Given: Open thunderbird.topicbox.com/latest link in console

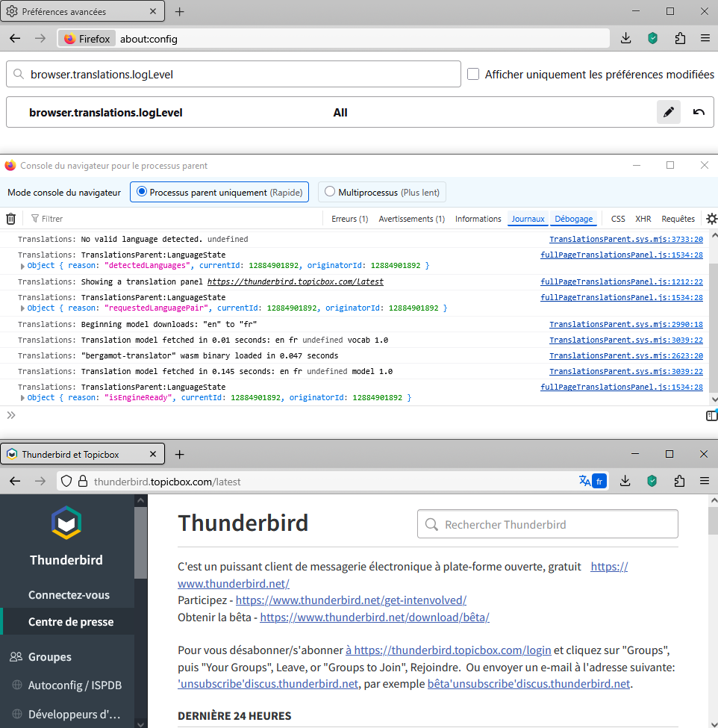Looking at the screenshot, I should coord(295,281).
